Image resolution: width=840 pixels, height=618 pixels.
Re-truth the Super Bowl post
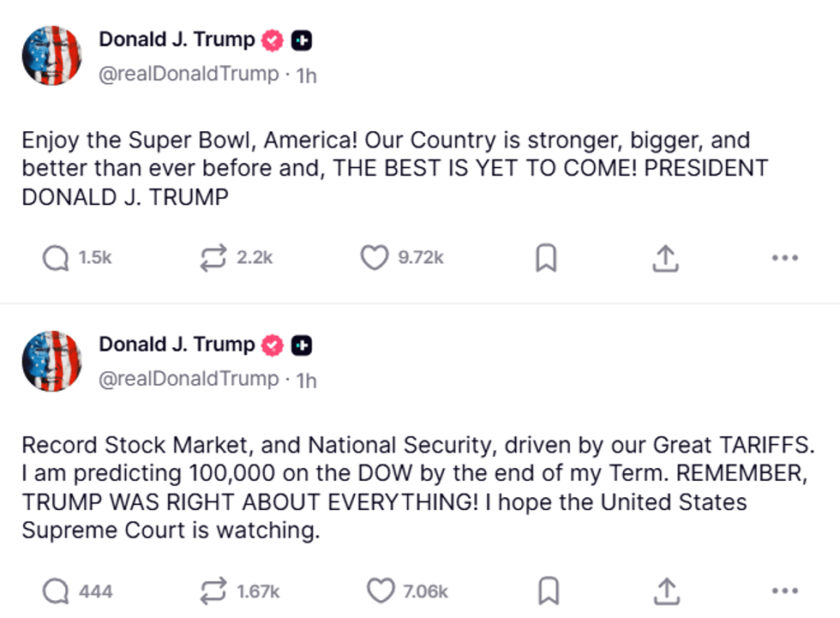click(213, 257)
